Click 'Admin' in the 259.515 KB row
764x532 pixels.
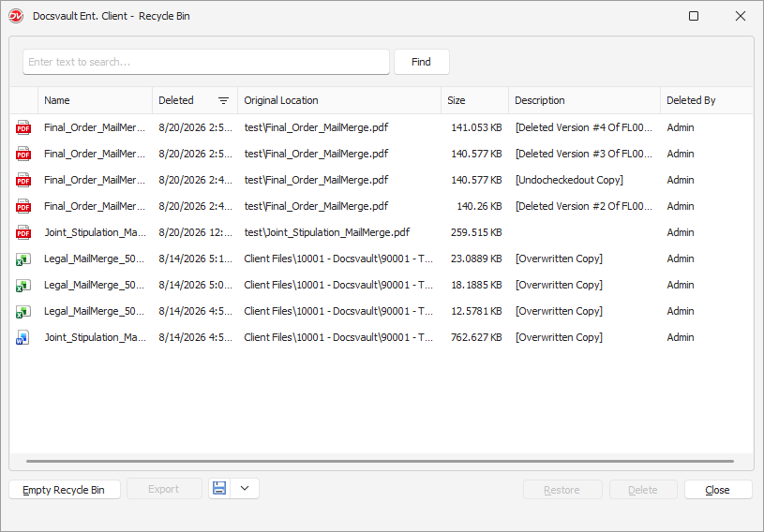(x=681, y=232)
